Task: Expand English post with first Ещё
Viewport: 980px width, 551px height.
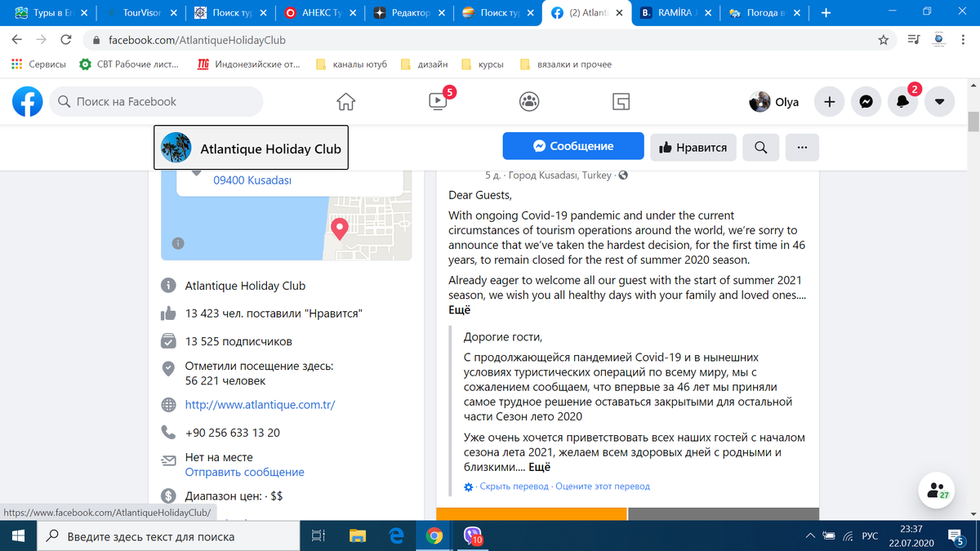Action: (x=459, y=310)
